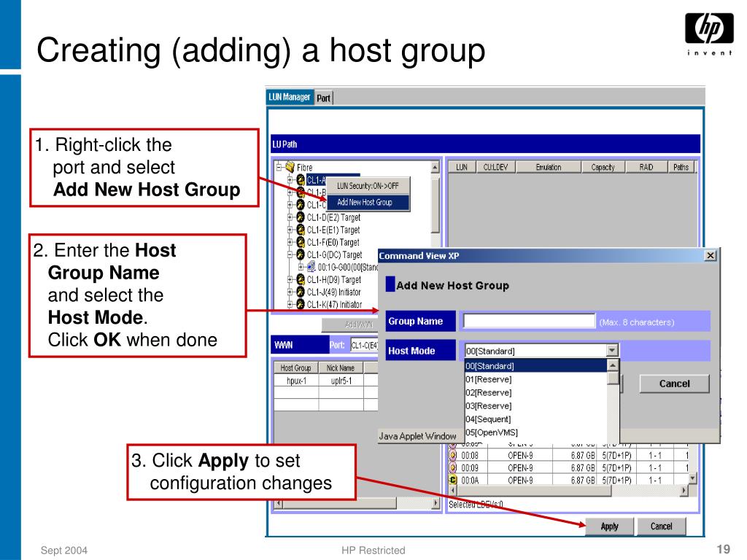Select 02[Reserve] host mode option
The height and width of the screenshot is (560, 747).
click(x=535, y=392)
